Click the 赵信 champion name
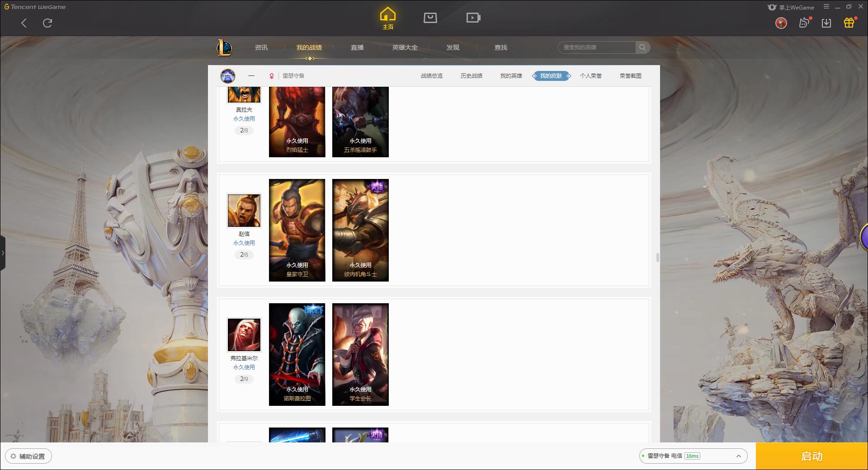 [244, 234]
